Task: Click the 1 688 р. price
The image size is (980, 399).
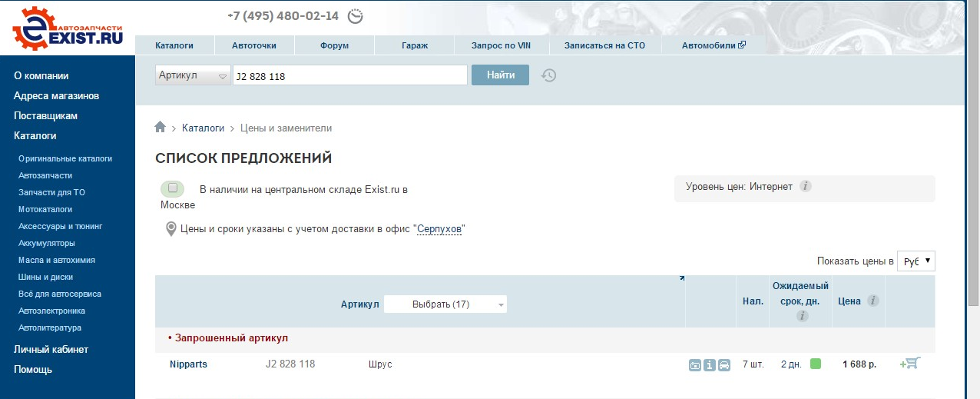Action: [x=859, y=364]
